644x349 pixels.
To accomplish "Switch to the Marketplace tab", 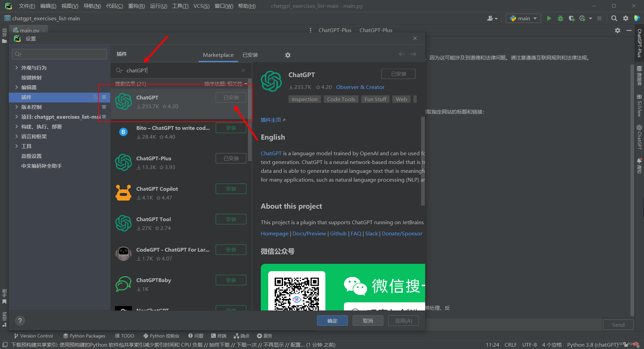I will click(x=218, y=55).
